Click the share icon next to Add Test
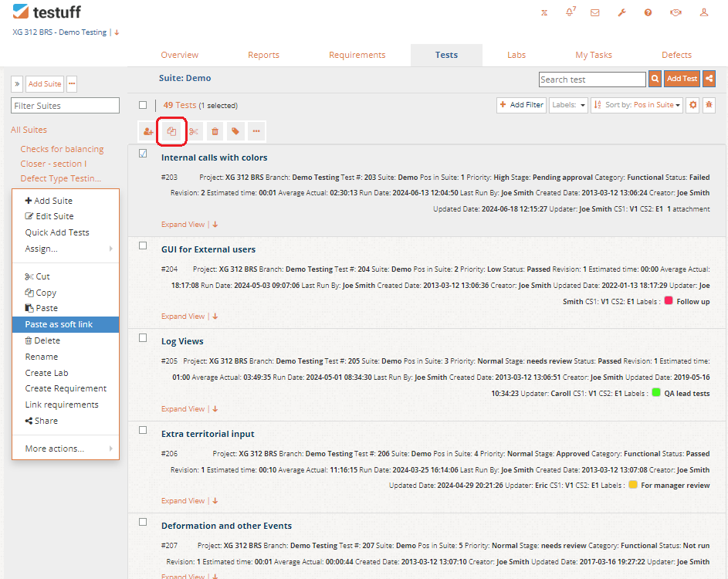The height and width of the screenshot is (579, 728). tap(709, 79)
